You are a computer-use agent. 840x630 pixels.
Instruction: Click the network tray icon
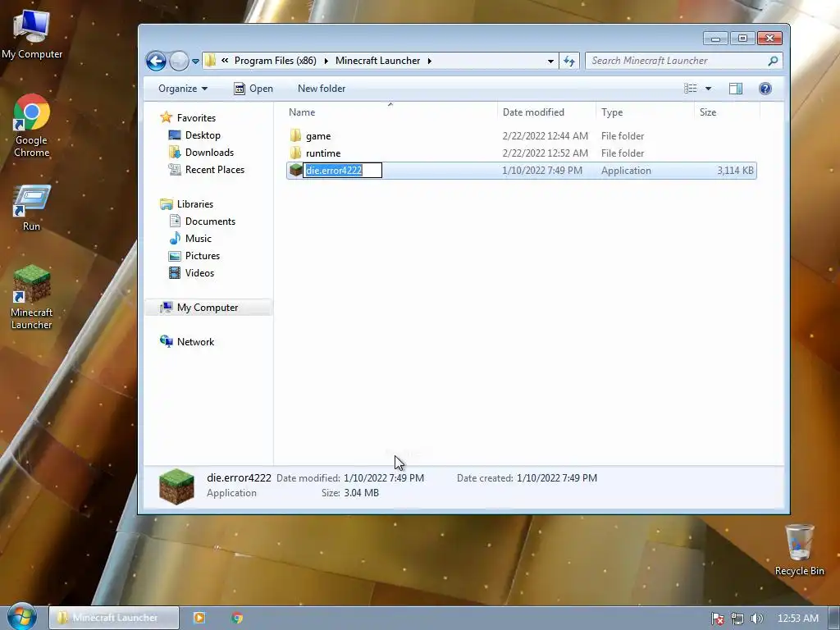point(737,619)
